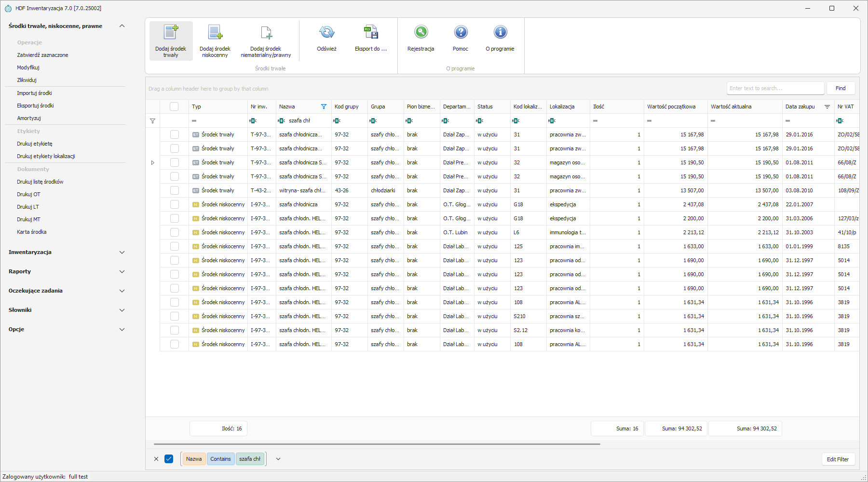
Task: Expand the Inwentaryzacja sidebar section
Action: (122, 252)
